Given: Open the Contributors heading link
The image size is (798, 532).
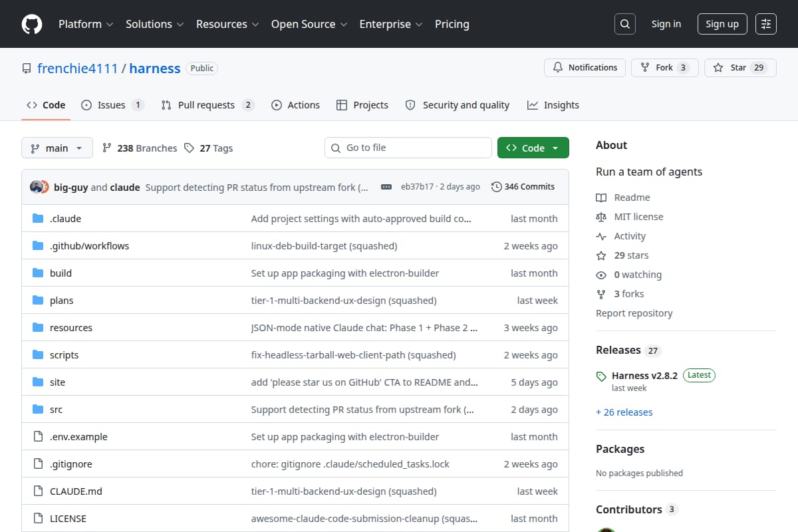Looking at the screenshot, I should pyautogui.click(x=636, y=509).
